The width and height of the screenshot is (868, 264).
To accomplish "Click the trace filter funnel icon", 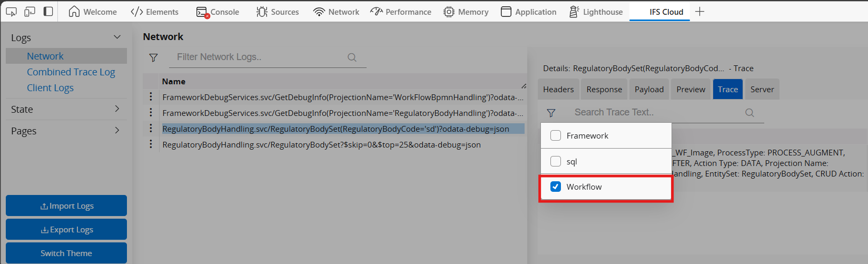I will (551, 113).
